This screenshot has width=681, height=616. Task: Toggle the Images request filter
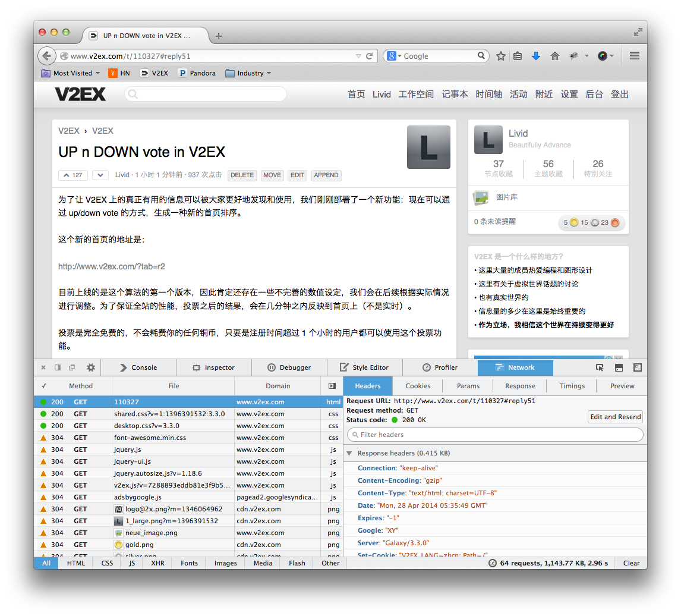(225, 563)
